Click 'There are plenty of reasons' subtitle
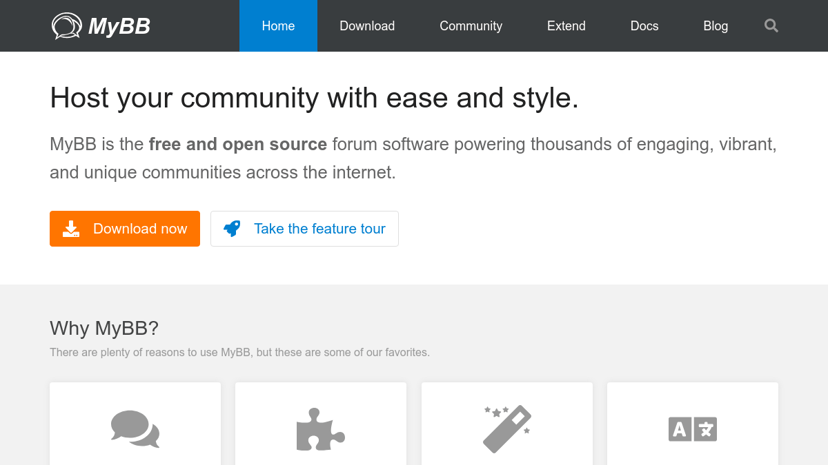828x465 pixels. pyautogui.click(x=240, y=352)
